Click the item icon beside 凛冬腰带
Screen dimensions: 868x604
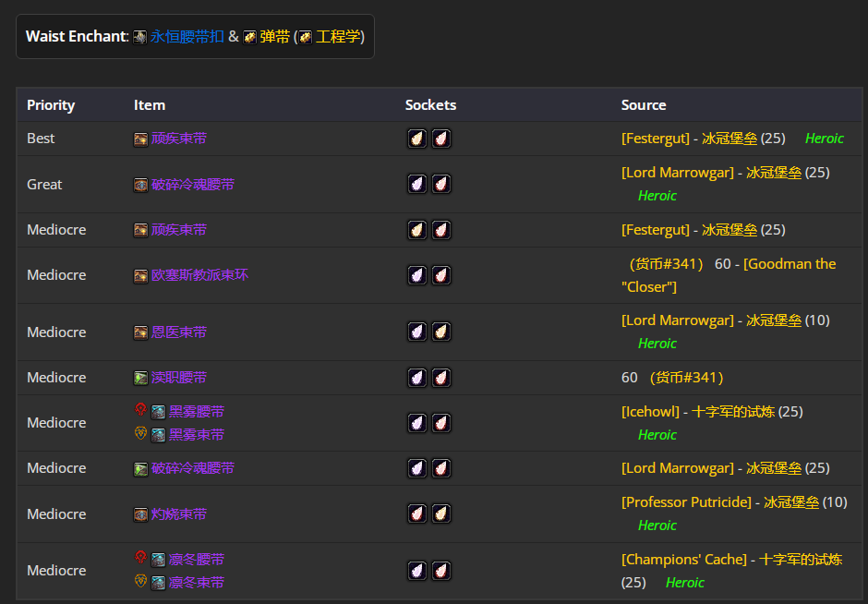[x=158, y=561]
